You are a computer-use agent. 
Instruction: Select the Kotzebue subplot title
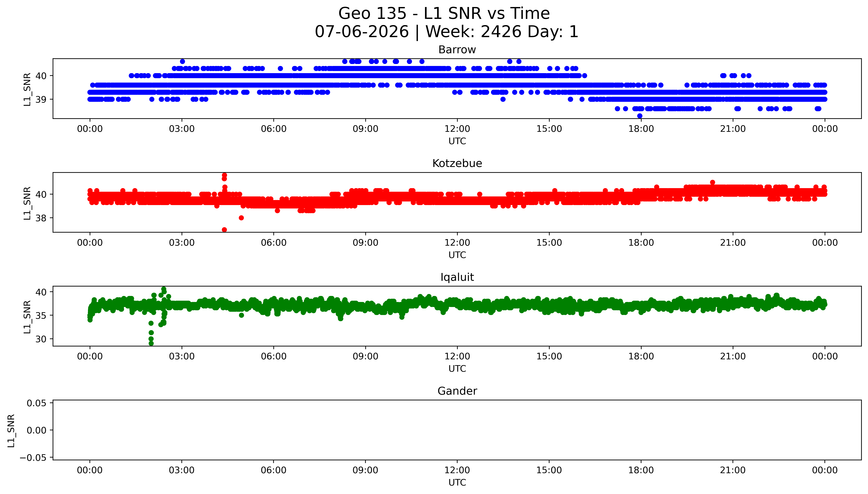point(457,164)
